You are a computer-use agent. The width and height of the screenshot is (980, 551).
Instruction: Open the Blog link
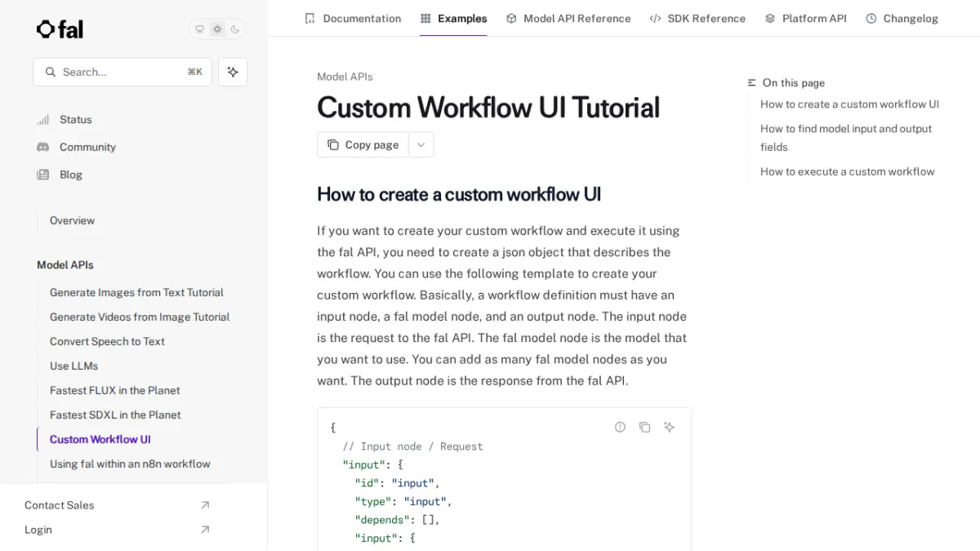tap(71, 175)
